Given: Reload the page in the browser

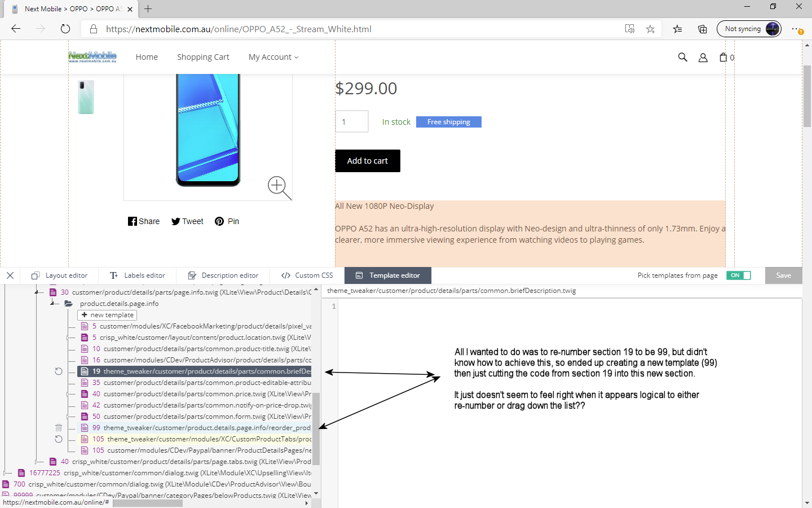Looking at the screenshot, I should coord(65,29).
